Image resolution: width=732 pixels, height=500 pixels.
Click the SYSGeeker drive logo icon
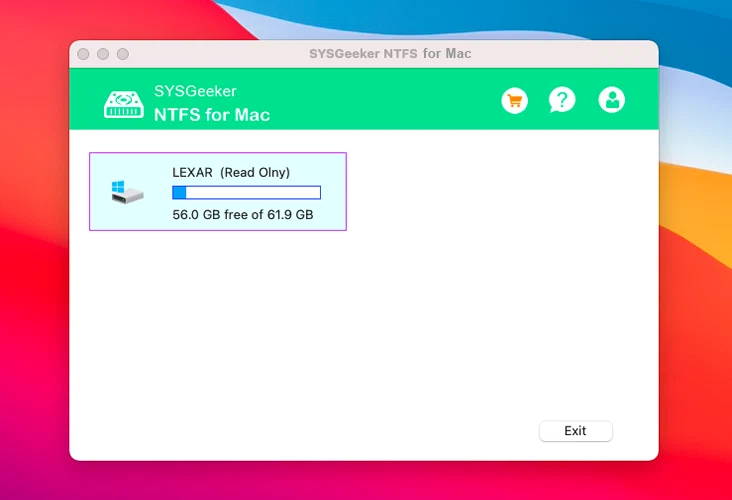[x=124, y=104]
